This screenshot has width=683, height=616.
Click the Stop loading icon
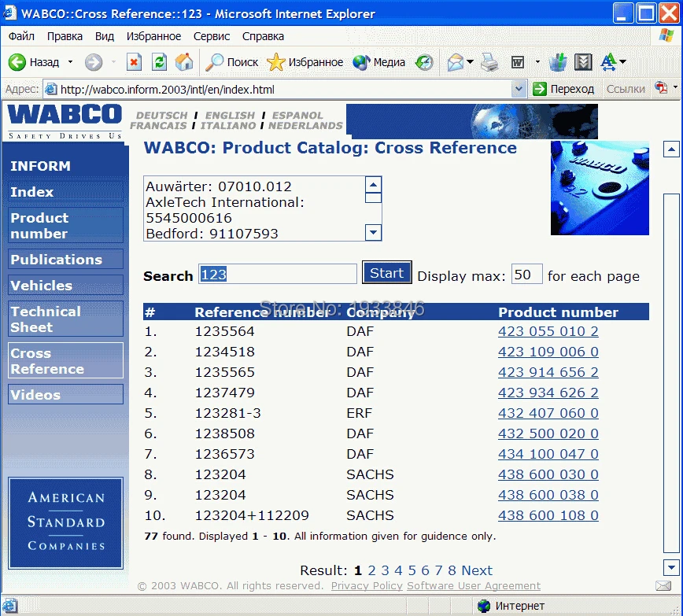click(134, 62)
